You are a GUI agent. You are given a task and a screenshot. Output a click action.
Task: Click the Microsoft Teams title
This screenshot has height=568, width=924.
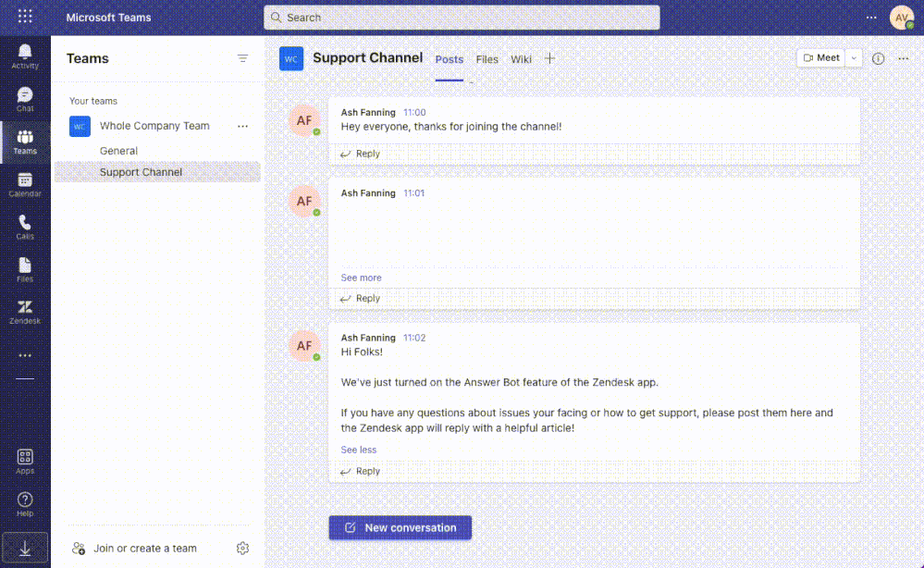point(108,18)
